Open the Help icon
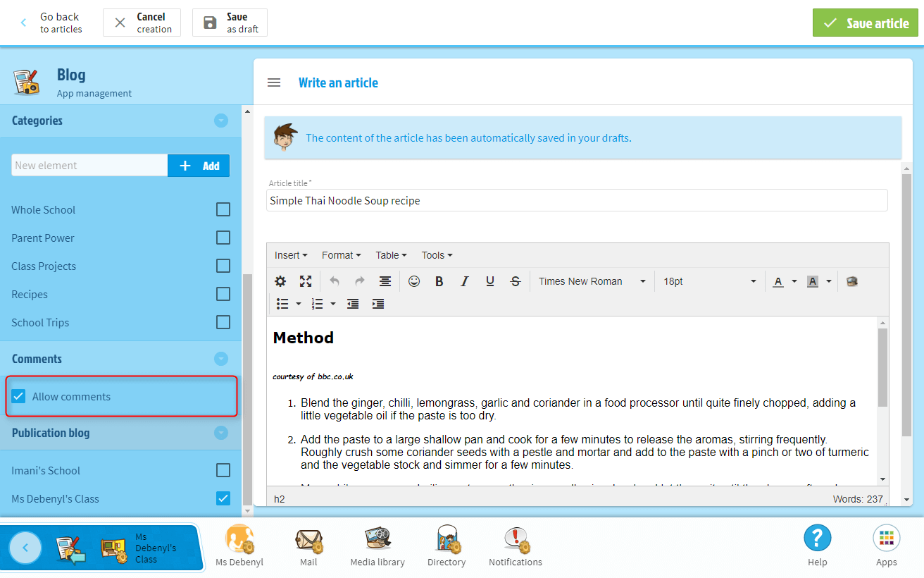This screenshot has height=578, width=924. tap(818, 539)
